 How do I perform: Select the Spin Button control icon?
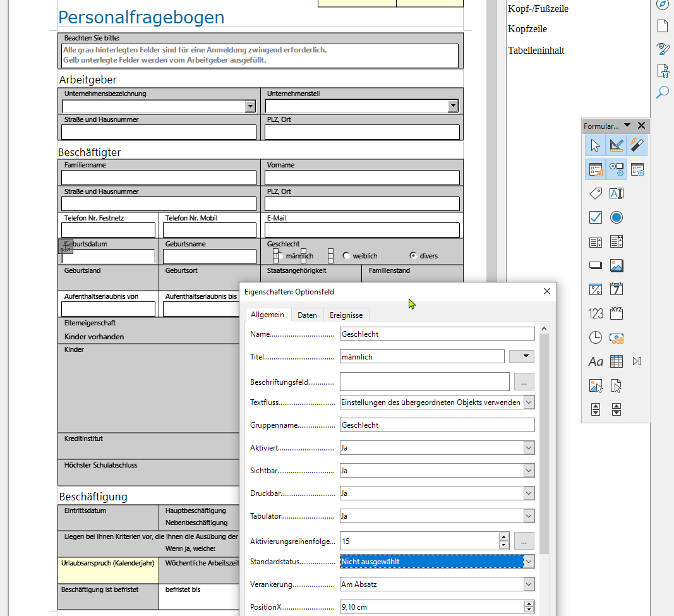[x=595, y=409]
